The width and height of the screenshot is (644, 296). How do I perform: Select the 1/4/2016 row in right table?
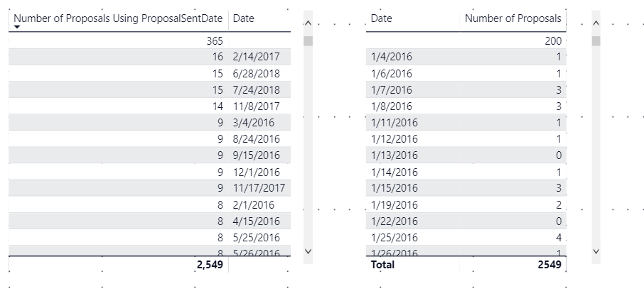(466, 57)
